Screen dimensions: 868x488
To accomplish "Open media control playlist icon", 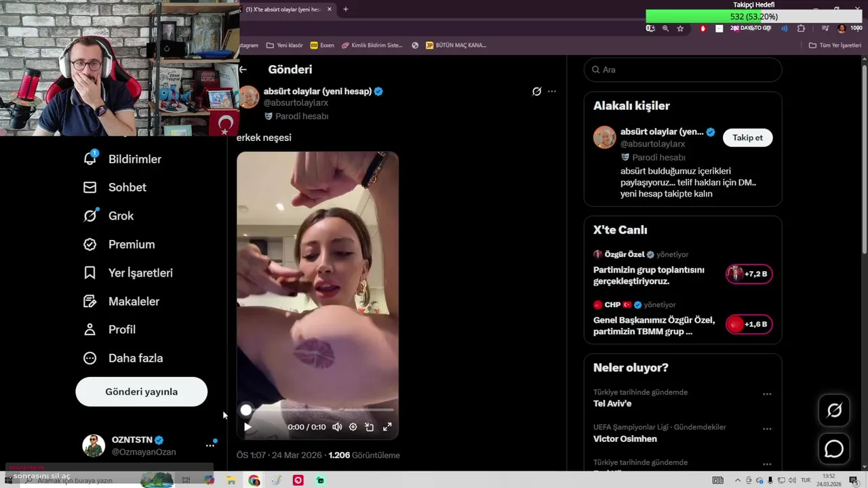I will 825,28.
